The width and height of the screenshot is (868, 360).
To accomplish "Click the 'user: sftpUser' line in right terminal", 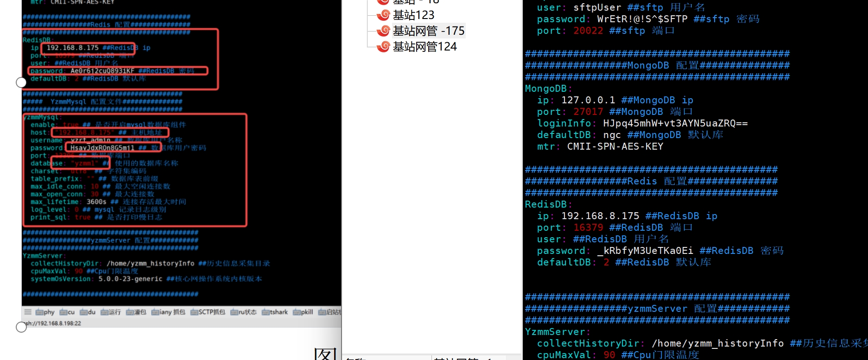I will (x=621, y=7).
